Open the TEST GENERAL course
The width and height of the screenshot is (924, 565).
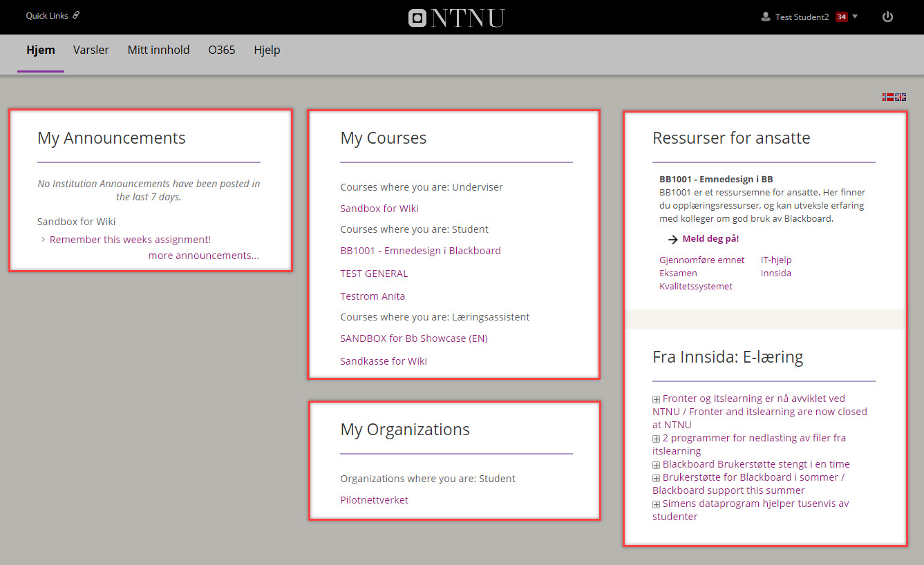coord(374,274)
